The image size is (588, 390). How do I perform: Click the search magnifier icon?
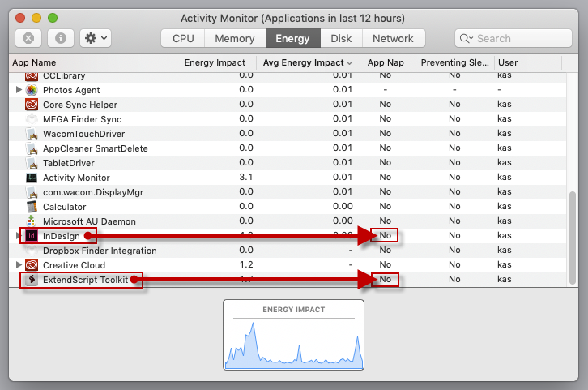pos(466,38)
